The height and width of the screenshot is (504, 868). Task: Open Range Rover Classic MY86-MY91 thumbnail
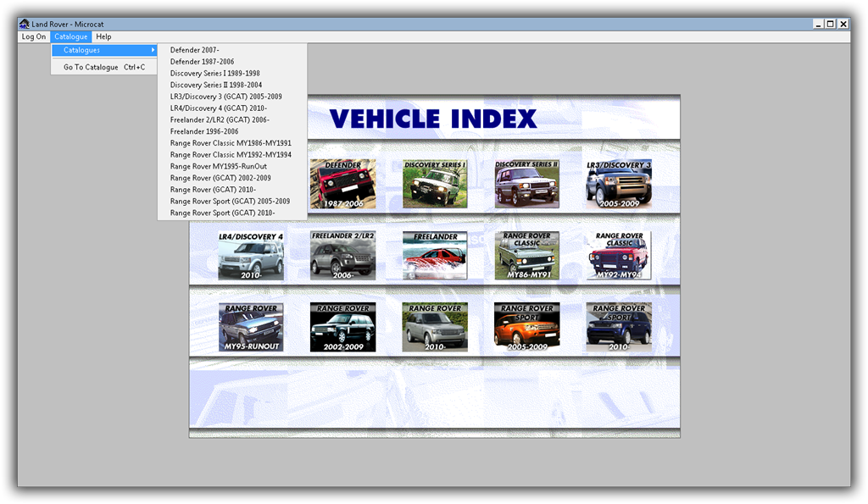(x=526, y=256)
